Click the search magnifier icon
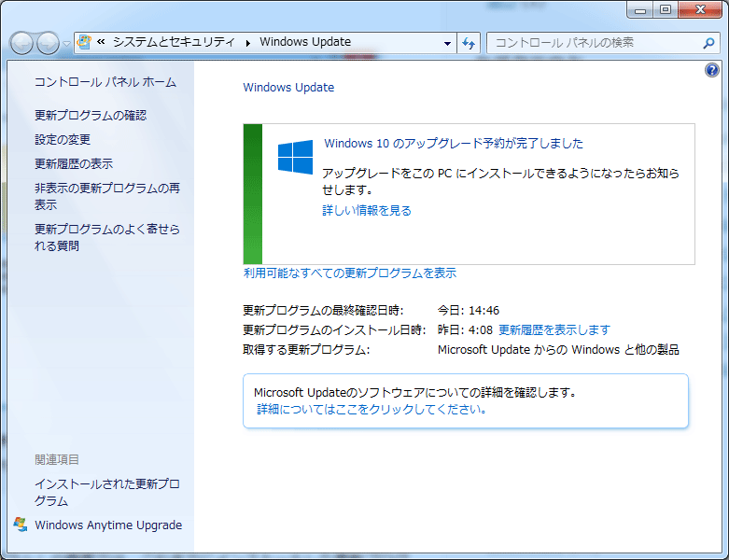 708,43
